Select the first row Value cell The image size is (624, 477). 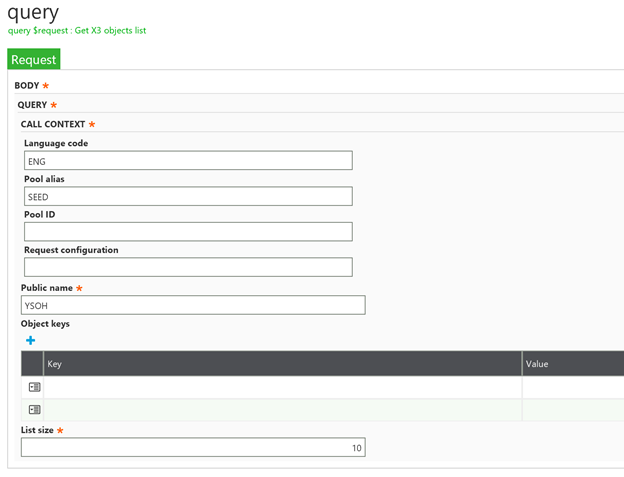tap(572, 387)
